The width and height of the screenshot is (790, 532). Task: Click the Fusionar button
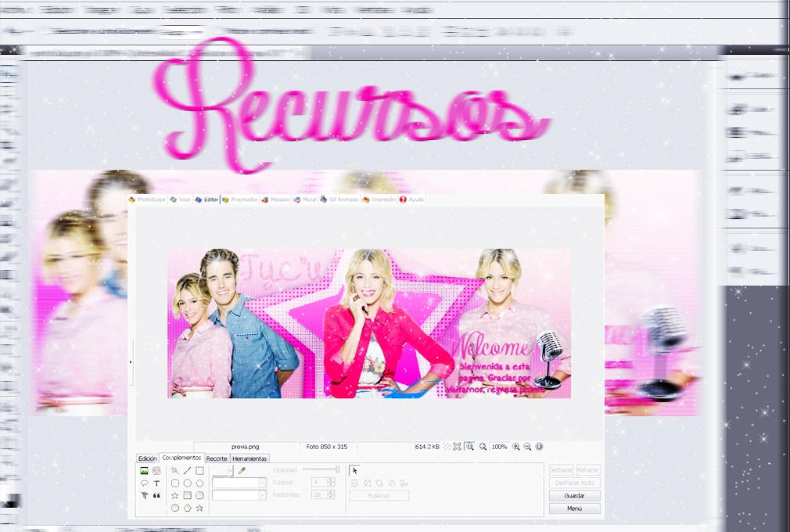(379, 496)
